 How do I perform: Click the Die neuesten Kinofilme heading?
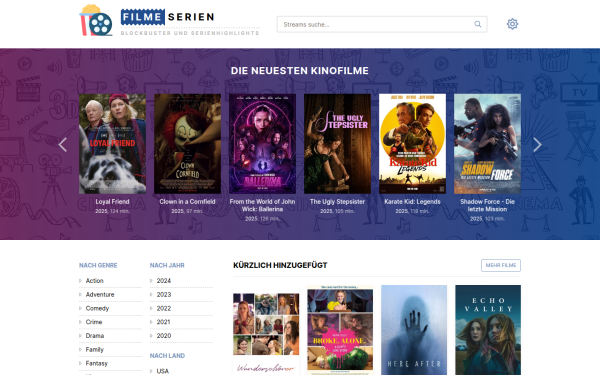click(300, 71)
